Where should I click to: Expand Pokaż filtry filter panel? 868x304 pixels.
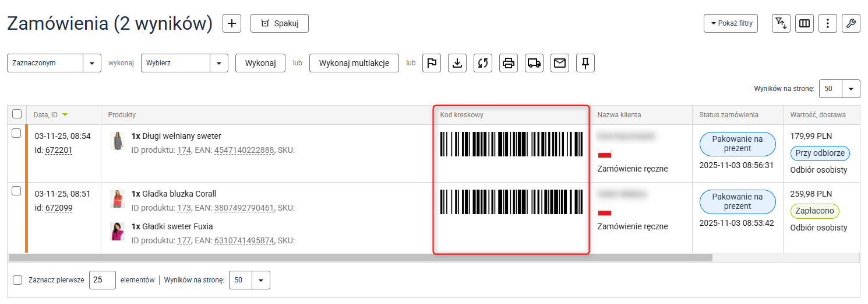click(x=731, y=23)
